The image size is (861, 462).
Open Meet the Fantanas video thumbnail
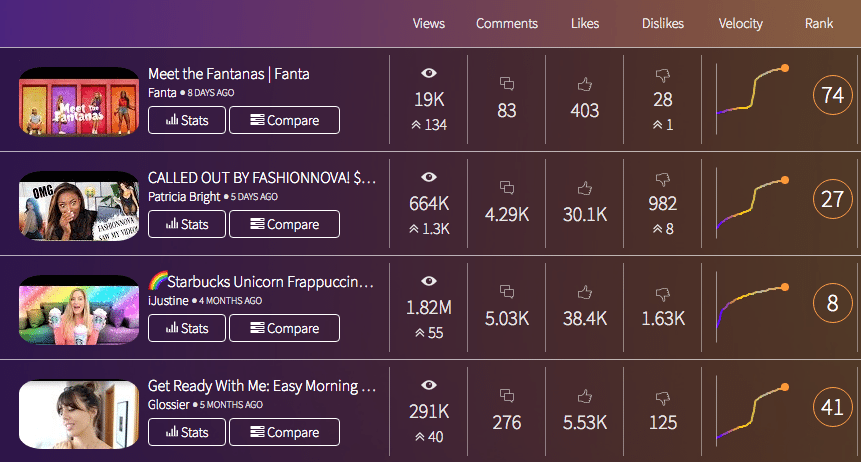[79, 101]
